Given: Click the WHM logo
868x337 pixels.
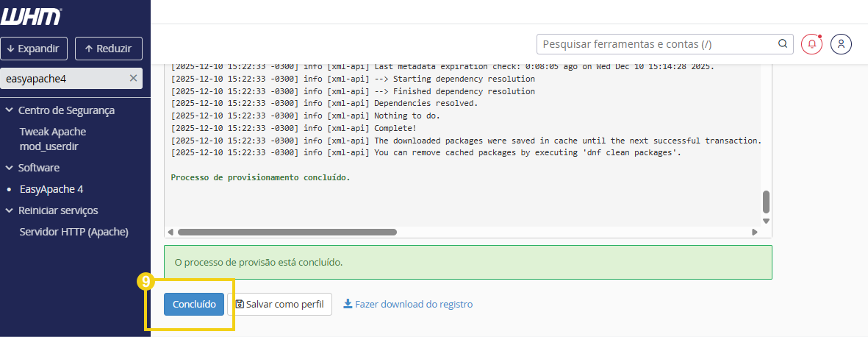Looking at the screenshot, I should (31, 17).
